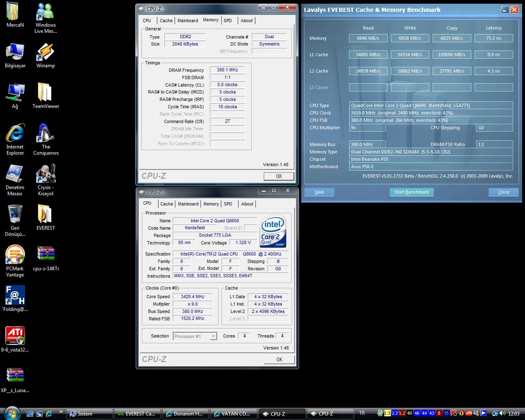Viewport: 525px width, 420px height.
Task: Switch to EVEREST Ca... taskbar button
Action: [137, 414]
